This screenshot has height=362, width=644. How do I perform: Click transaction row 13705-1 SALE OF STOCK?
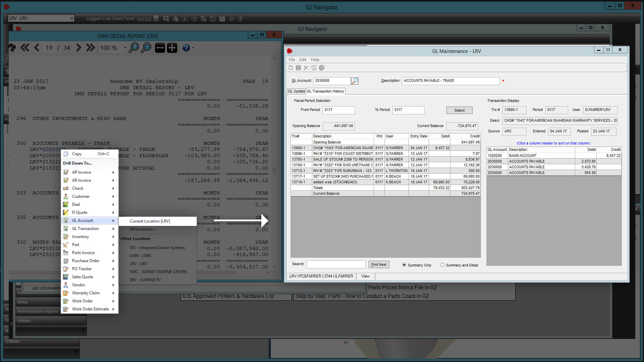click(x=385, y=159)
